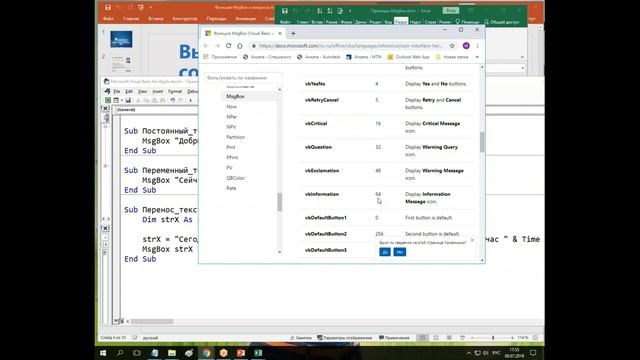Open notification center on taskbar
The image size is (640, 360).
[533, 353]
